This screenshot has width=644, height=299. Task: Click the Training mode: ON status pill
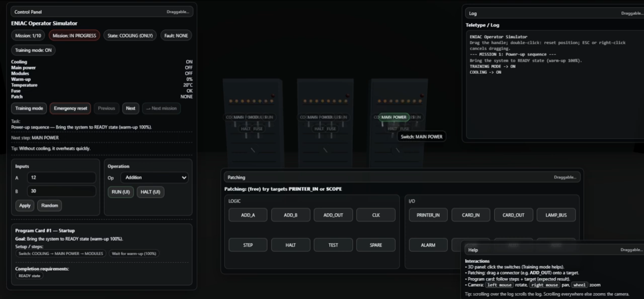tap(33, 50)
